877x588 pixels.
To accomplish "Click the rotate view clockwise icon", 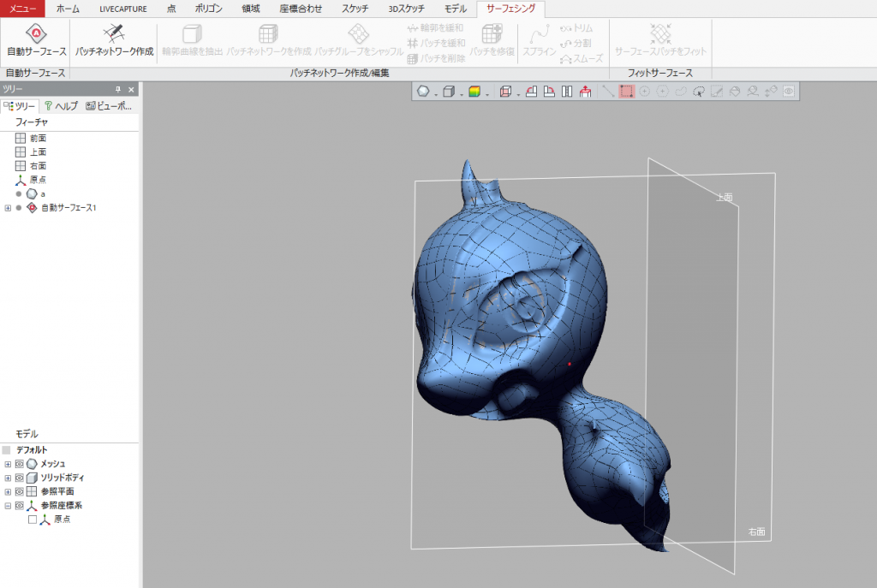I will [549, 91].
